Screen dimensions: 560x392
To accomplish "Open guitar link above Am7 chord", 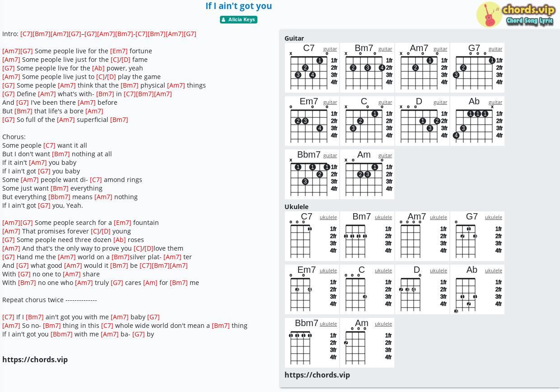I will click(440, 49).
